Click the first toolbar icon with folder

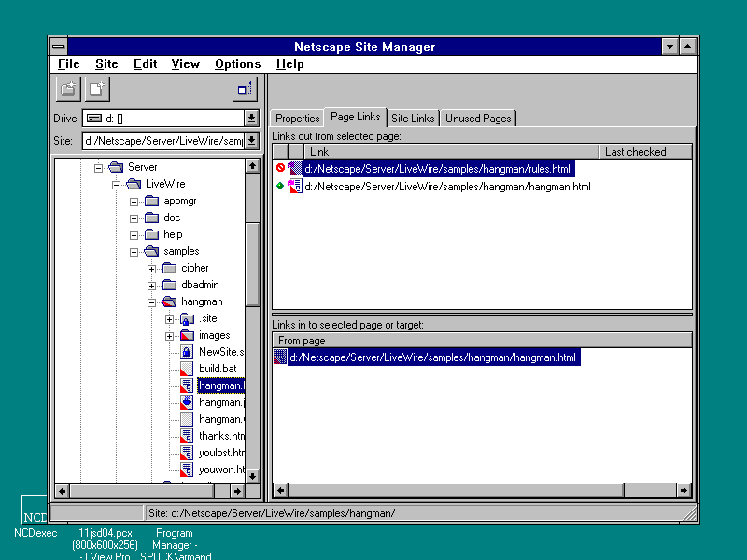click(67, 89)
